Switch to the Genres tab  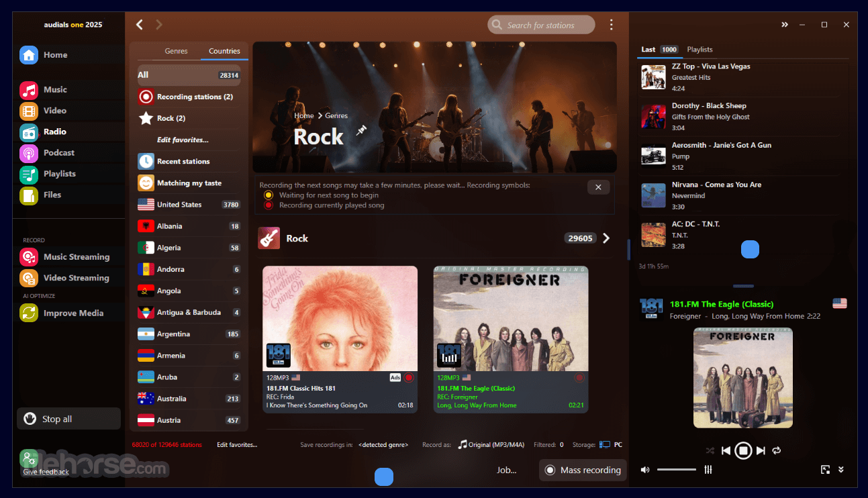(177, 51)
